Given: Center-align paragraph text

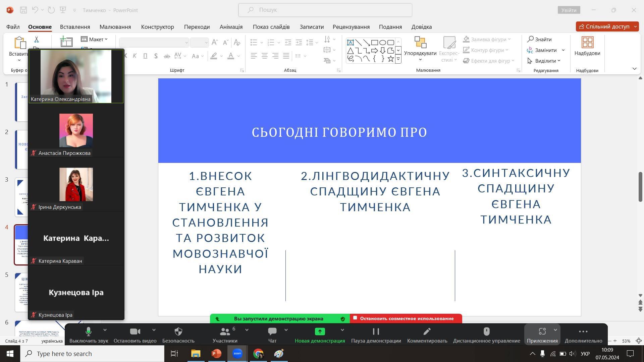Looking at the screenshot, I should click(x=265, y=56).
